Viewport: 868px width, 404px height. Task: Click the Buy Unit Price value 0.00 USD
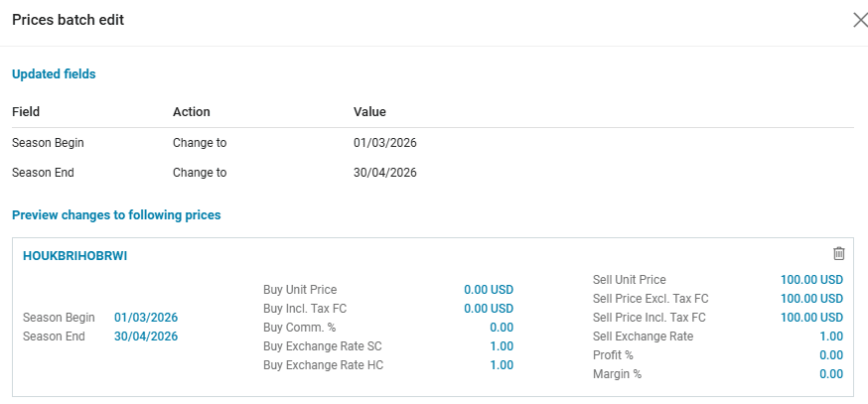488,290
